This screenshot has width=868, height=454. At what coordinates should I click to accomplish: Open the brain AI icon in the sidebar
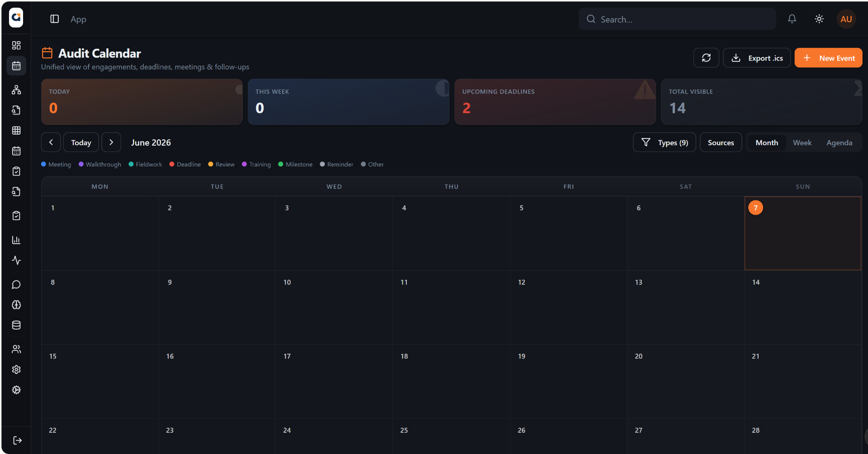coord(16,305)
